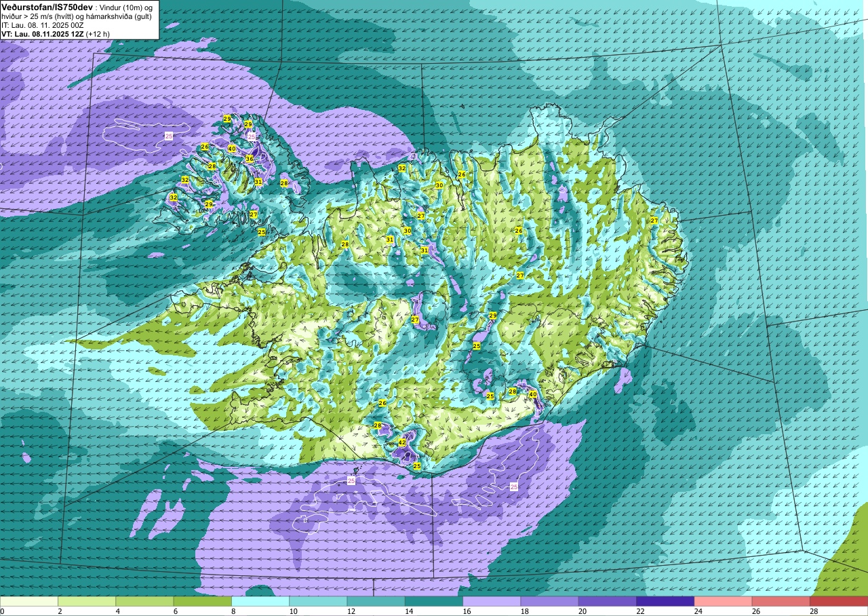This screenshot has width=868, height=616.
Task: Select the 8–10 m/s light cyan legend swatch
Action: [x=260, y=601]
